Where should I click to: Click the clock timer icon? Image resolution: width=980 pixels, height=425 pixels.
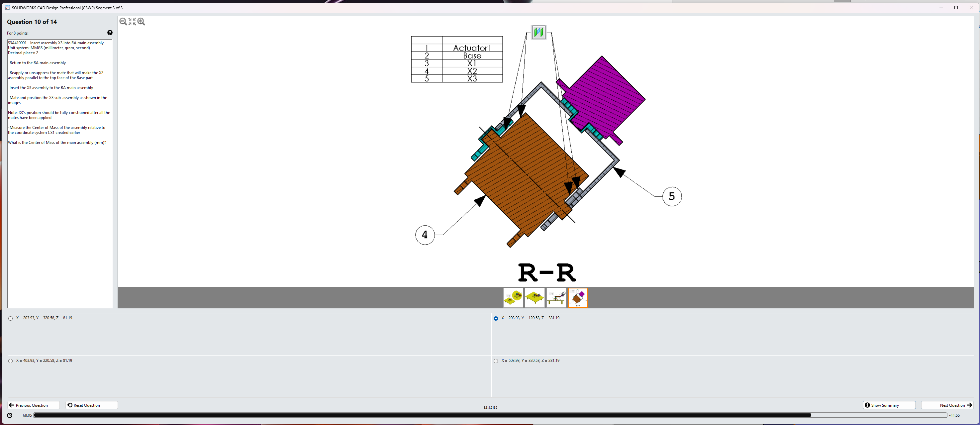pyautogui.click(x=10, y=415)
